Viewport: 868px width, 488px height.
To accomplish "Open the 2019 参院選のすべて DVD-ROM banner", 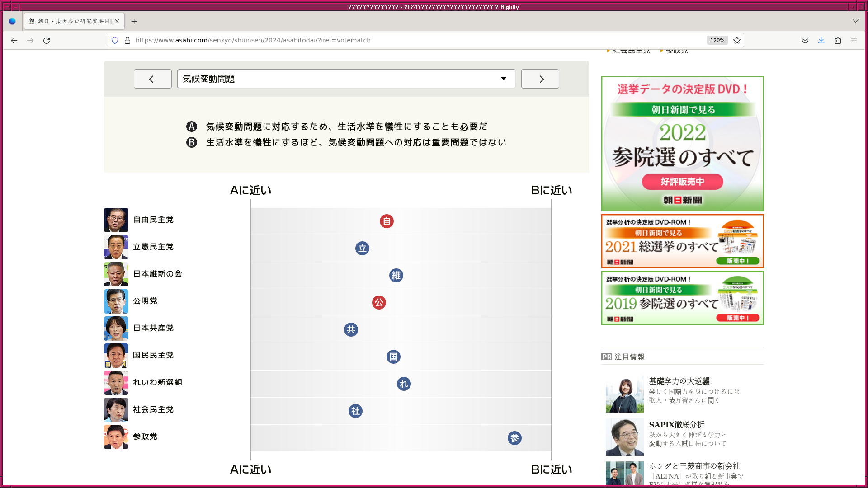I will pos(683,298).
